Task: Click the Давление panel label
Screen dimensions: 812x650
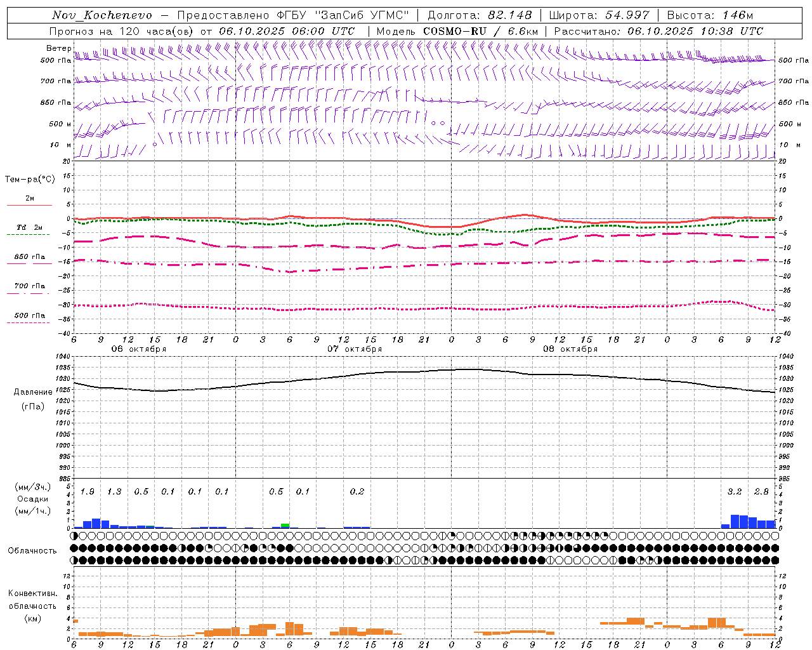Action: (33, 392)
